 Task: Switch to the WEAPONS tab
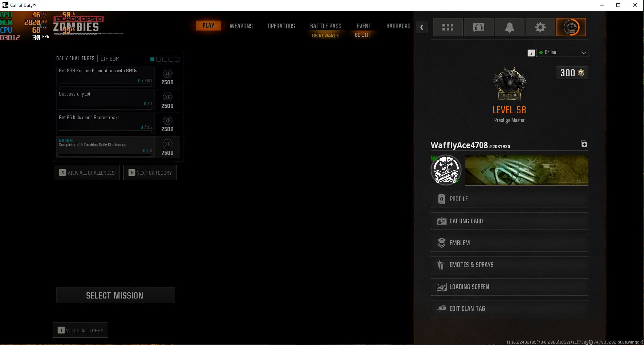click(241, 26)
